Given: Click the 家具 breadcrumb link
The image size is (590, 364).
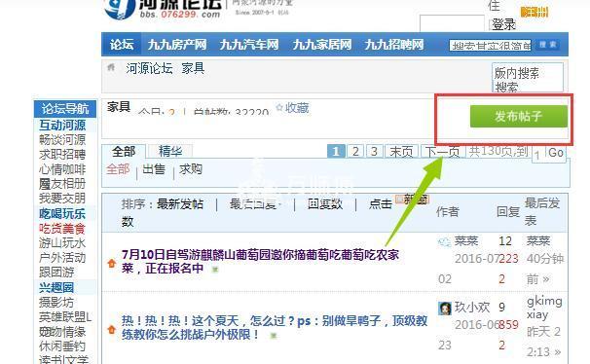Looking at the screenshot, I should pos(193,68).
